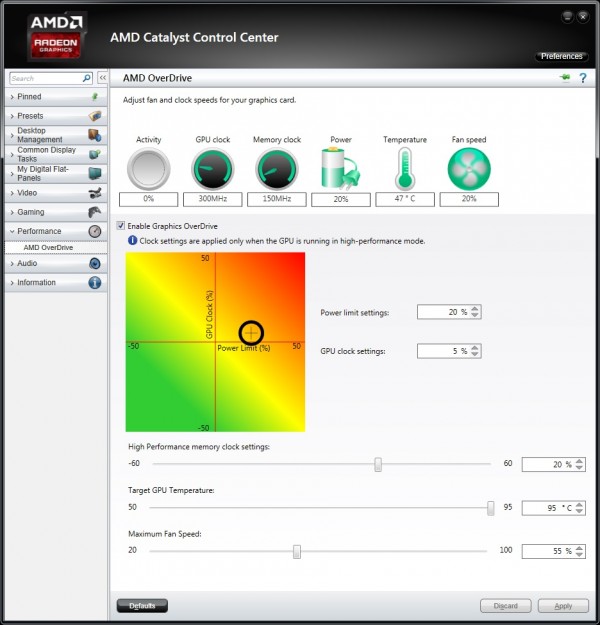Click the Apply button

point(563,606)
